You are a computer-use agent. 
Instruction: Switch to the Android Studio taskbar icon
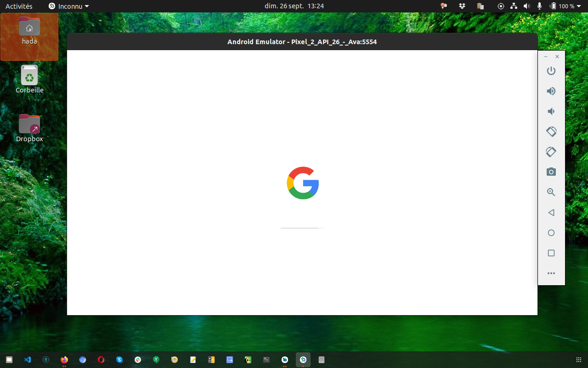(x=285, y=360)
